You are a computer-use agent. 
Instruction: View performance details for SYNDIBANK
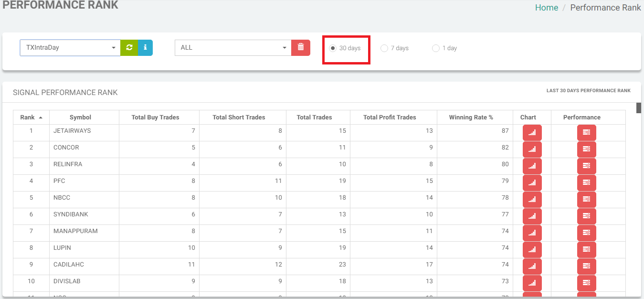coord(587,216)
